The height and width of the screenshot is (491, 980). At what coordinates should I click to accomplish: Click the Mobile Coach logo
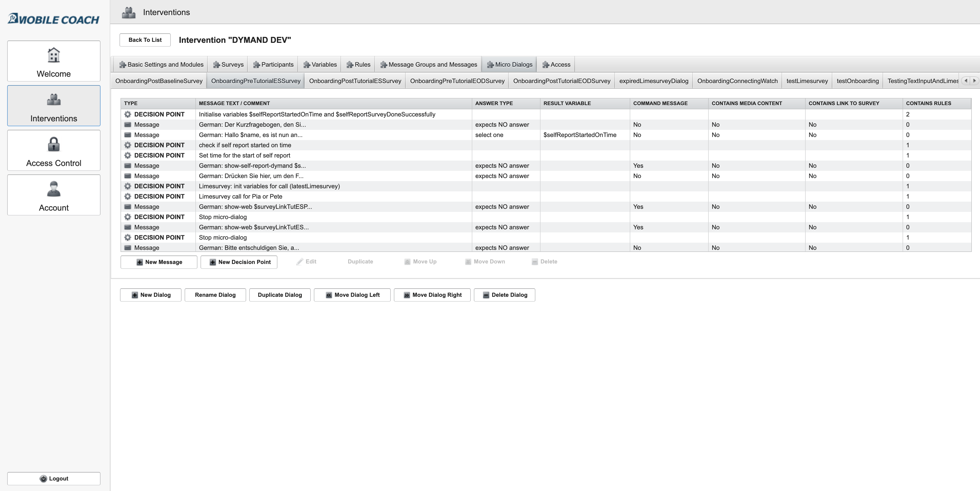[54, 19]
